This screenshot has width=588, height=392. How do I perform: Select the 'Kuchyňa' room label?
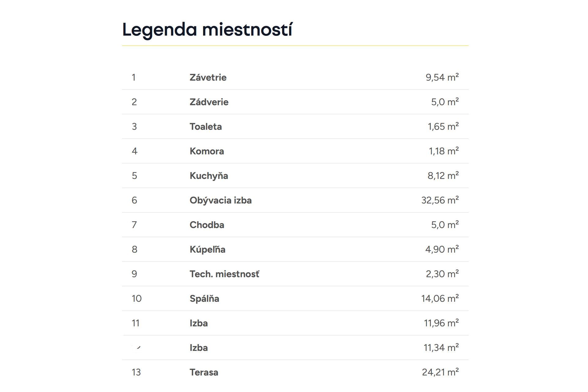pyautogui.click(x=209, y=176)
